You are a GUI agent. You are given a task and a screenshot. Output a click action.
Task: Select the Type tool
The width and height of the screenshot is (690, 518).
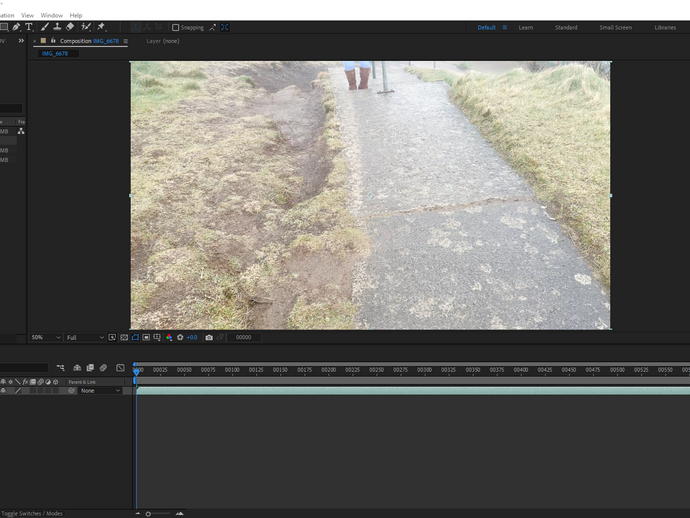coord(29,27)
